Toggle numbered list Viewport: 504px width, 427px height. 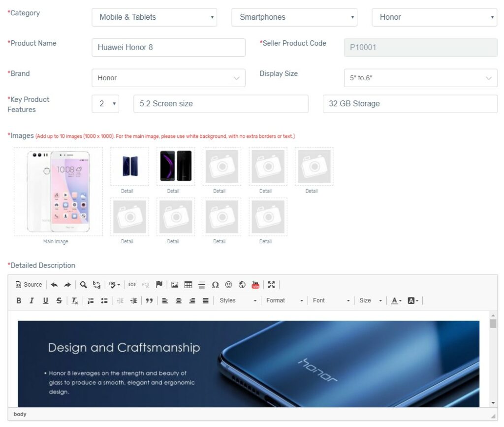(91, 300)
